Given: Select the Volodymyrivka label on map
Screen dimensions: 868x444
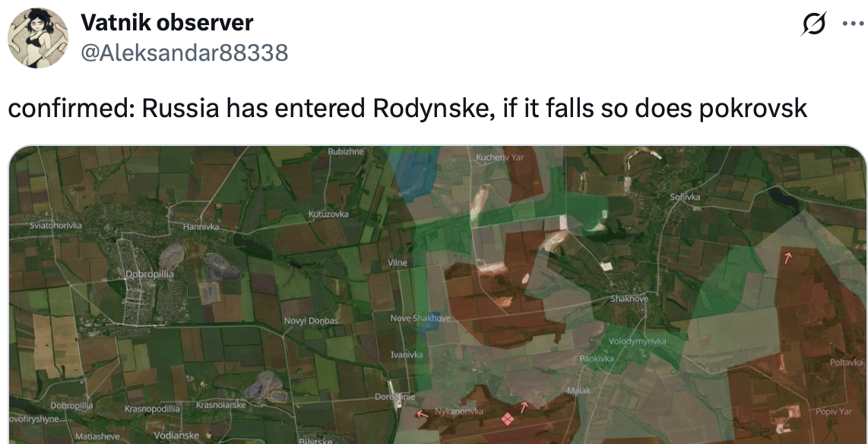Looking at the screenshot, I should [x=637, y=341].
